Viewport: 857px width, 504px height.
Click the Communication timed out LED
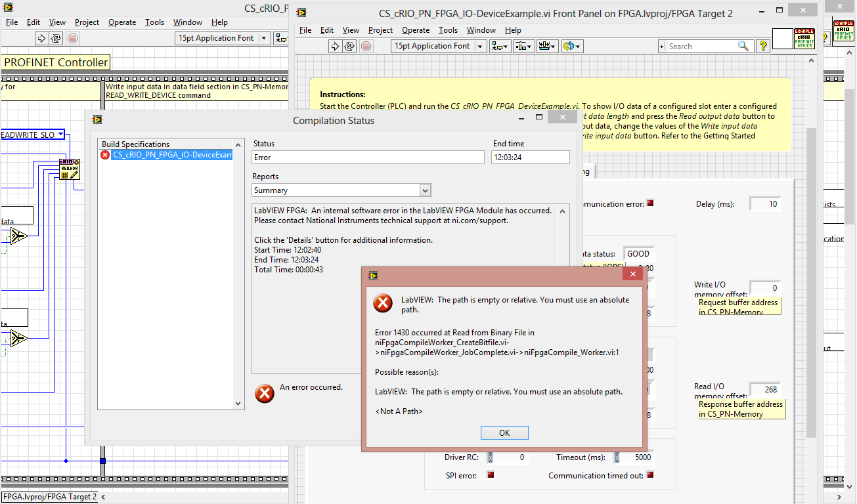click(x=650, y=475)
